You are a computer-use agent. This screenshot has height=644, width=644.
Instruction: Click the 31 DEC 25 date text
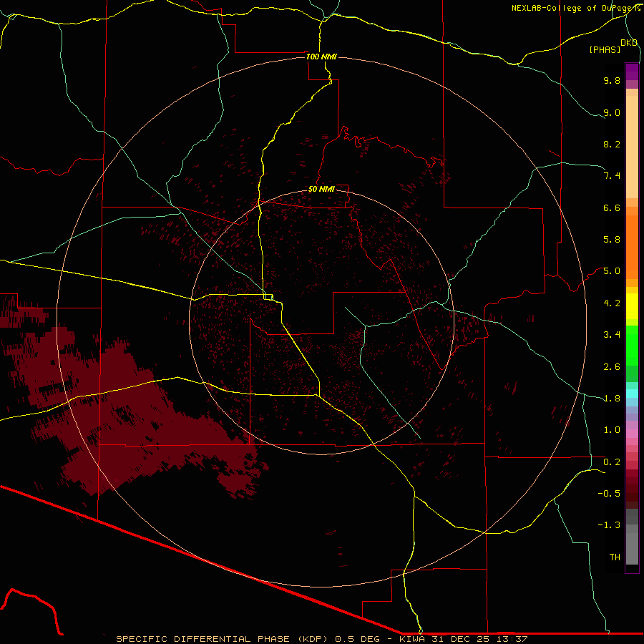[462, 639]
